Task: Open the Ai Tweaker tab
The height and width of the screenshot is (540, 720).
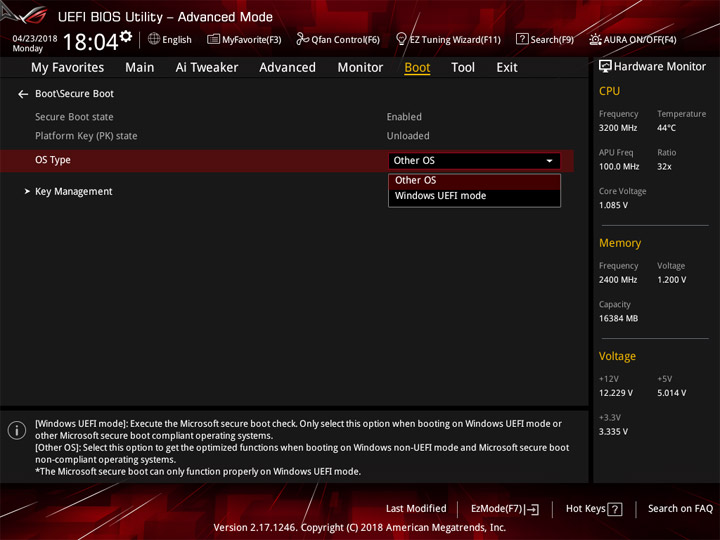Action: pyautogui.click(x=207, y=68)
